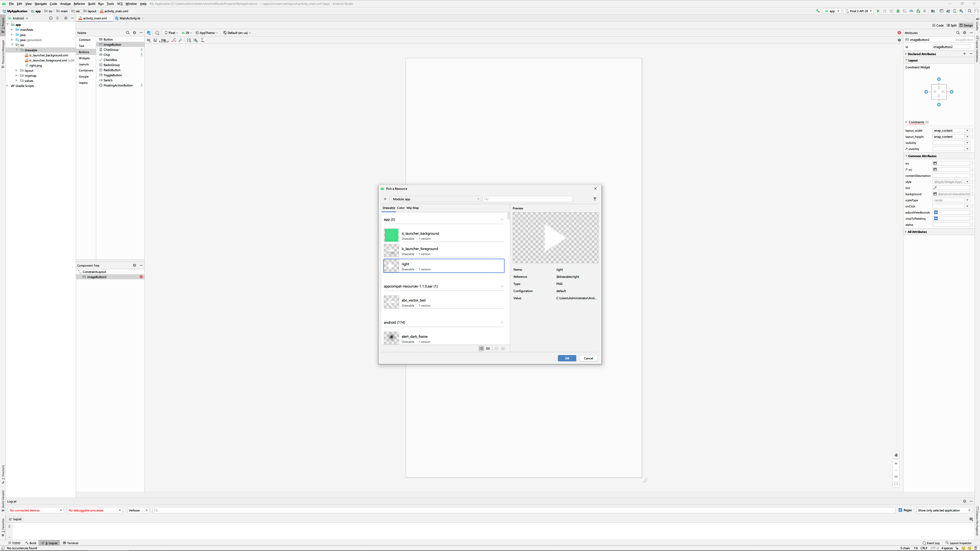
Task: Open design surface layers icon
Action: 149,33
